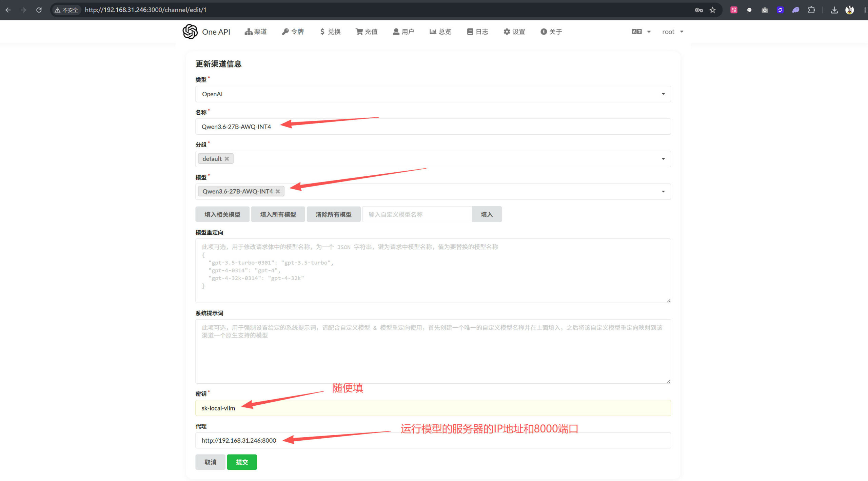The height and width of the screenshot is (481, 868).
Task: Open the 令牌 tokens menu
Action: 293,32
